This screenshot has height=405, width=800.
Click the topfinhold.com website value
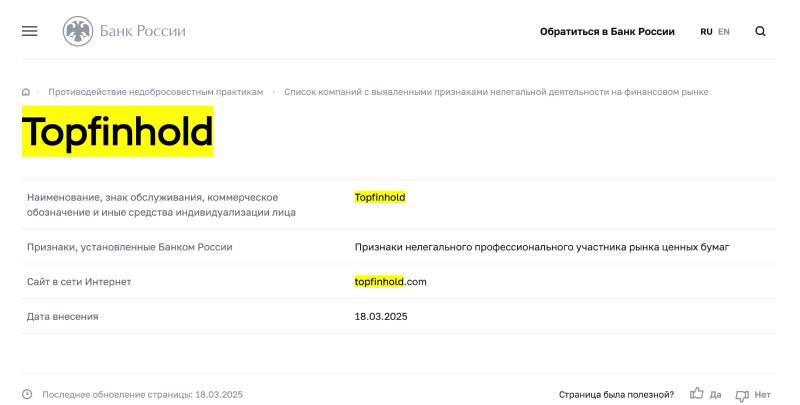(x=390, y=282)
